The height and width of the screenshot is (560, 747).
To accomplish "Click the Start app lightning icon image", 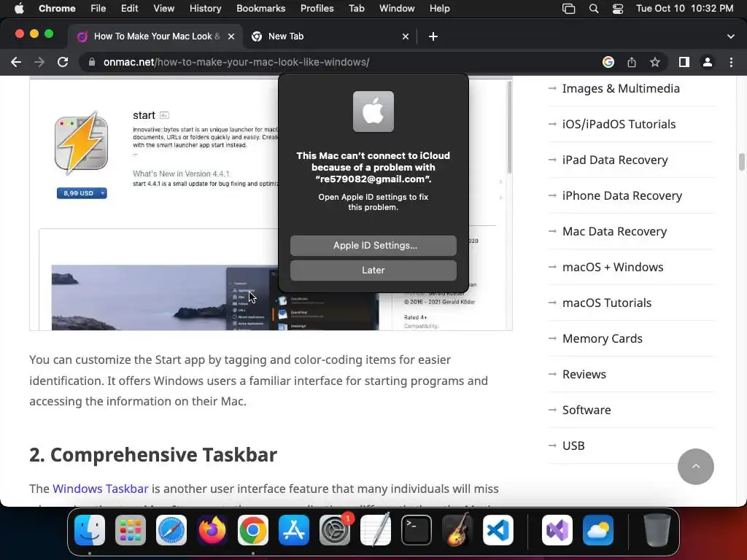I will click(x=82, y=143).
